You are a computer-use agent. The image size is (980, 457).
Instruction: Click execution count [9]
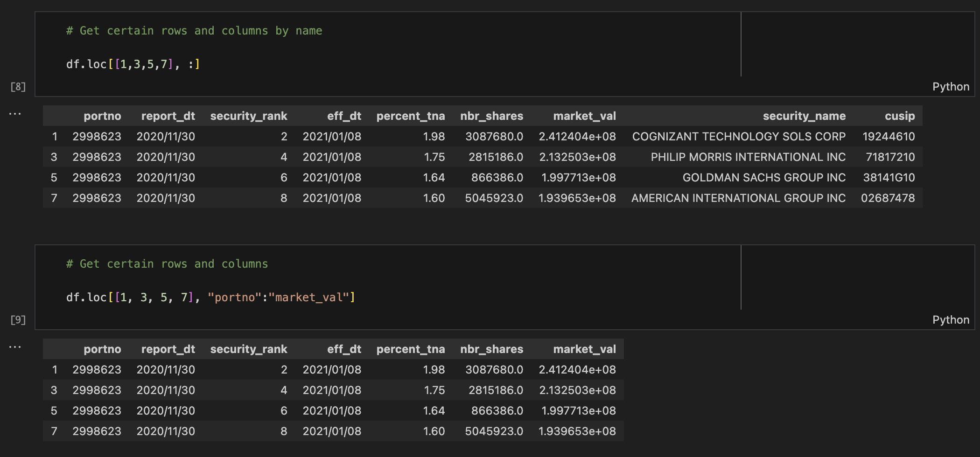coord(18,320)
